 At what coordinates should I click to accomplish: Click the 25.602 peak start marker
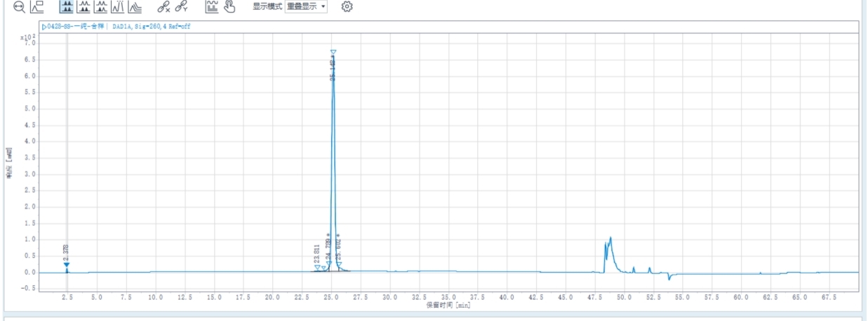click(339, 264)
